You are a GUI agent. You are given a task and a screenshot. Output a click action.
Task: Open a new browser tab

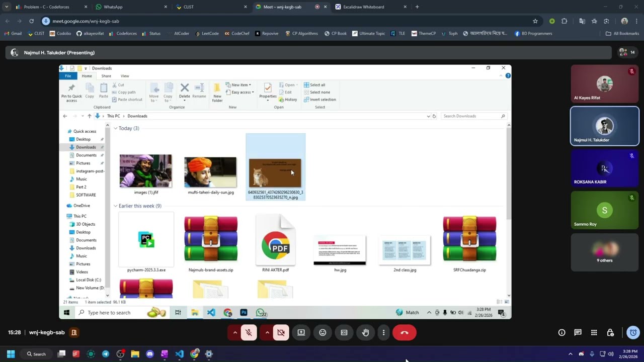click(417, 7)
